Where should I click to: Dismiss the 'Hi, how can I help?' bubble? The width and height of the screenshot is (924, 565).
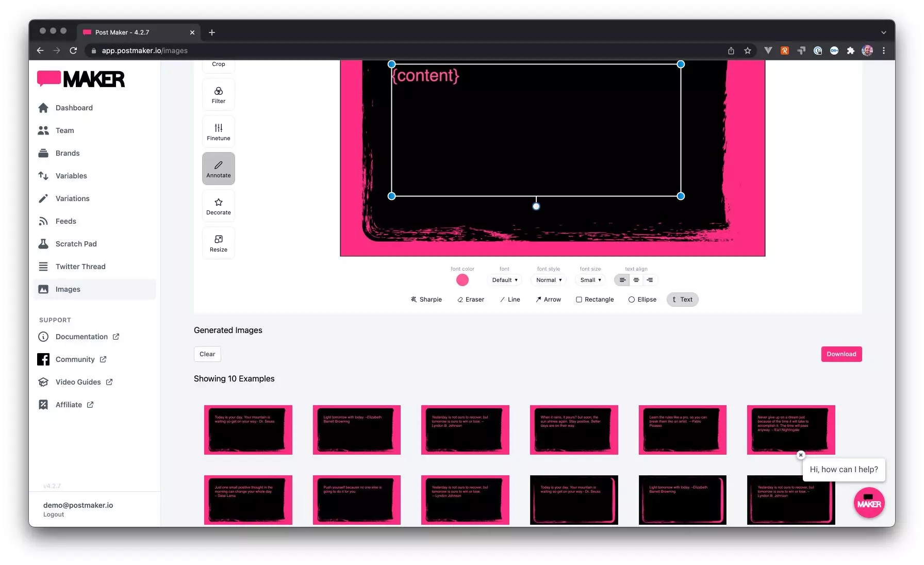(x=801, y=455)
